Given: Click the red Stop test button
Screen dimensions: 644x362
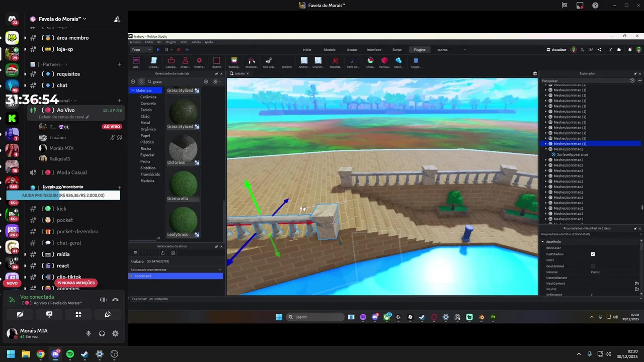Looking at the screenshot, I should [x=178, y=50].
